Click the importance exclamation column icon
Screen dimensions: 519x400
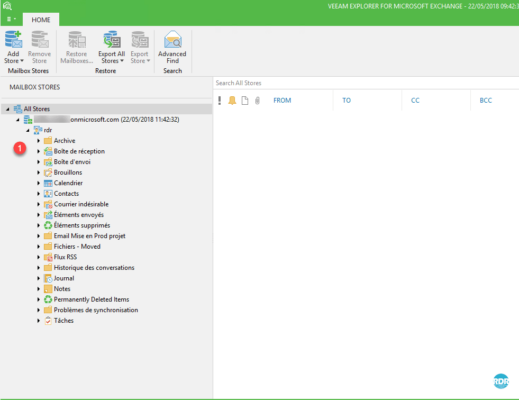point(219,100)
